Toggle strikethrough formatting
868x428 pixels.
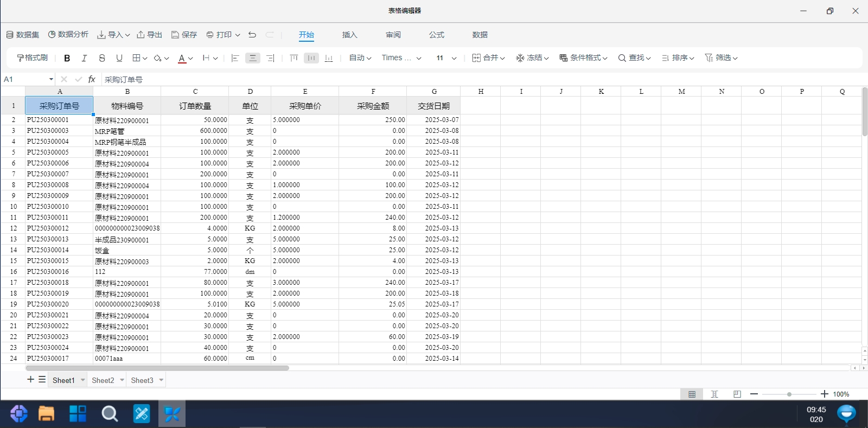point(102,58)
